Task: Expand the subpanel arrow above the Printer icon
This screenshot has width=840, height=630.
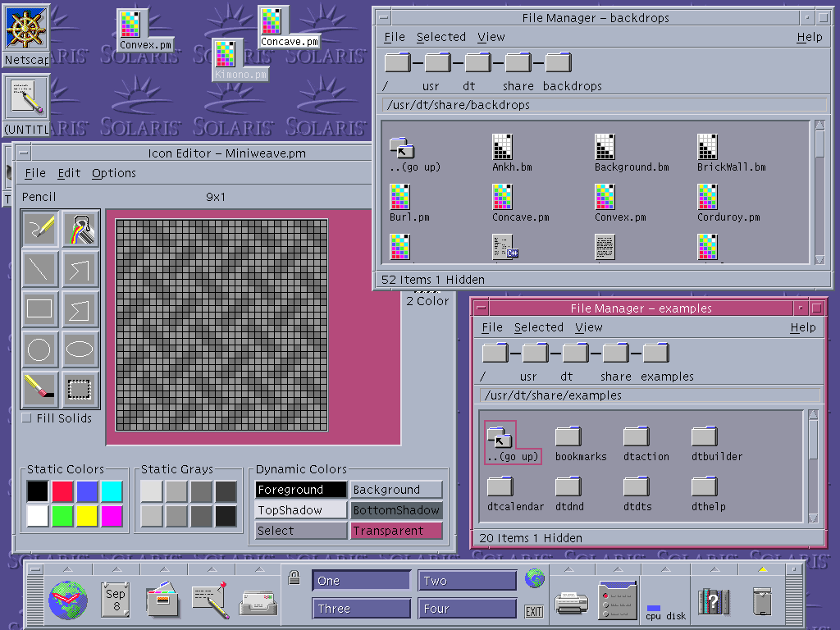Action: (x=569, y=569)
